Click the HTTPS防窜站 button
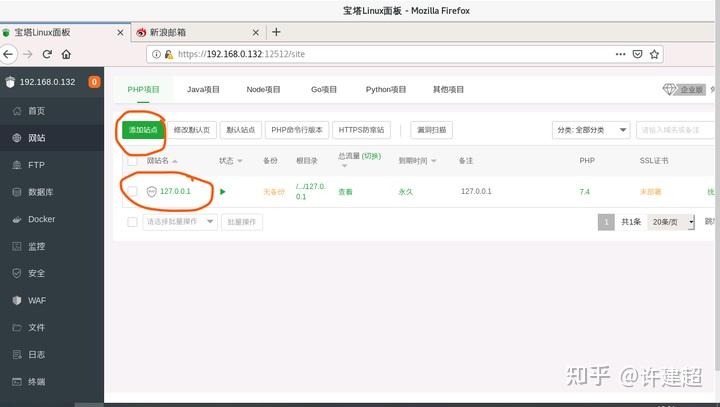Image resolution: width=720 pixels, height=407 pixels. pyautogui.click(x=361, y=130)
